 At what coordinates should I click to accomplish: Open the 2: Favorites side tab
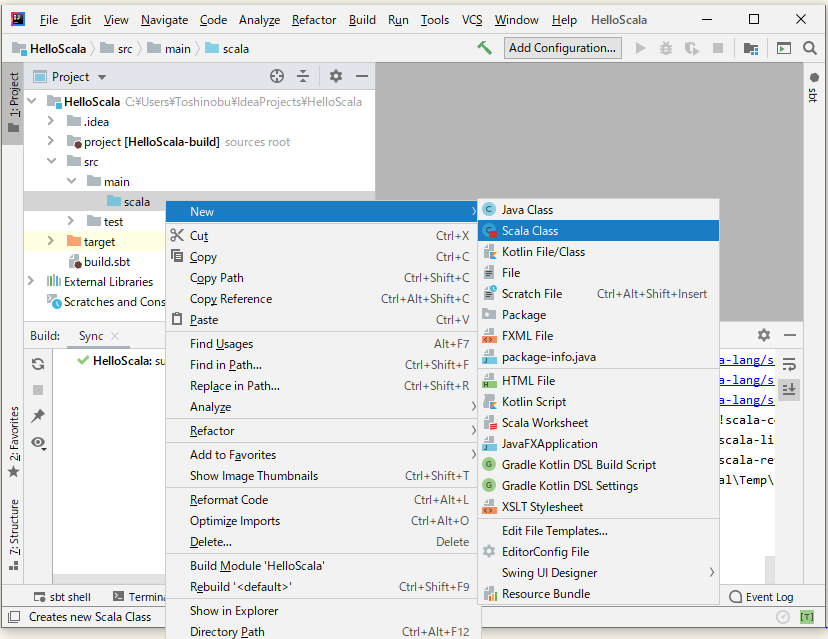14,441
